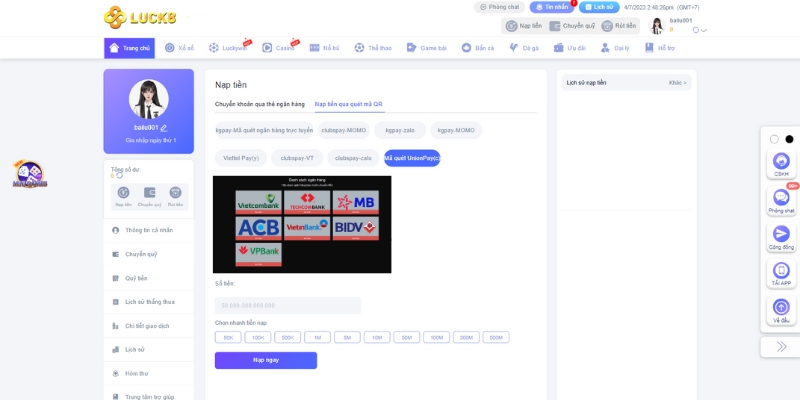Open Hòm thư sidebar item

(148, 373)
